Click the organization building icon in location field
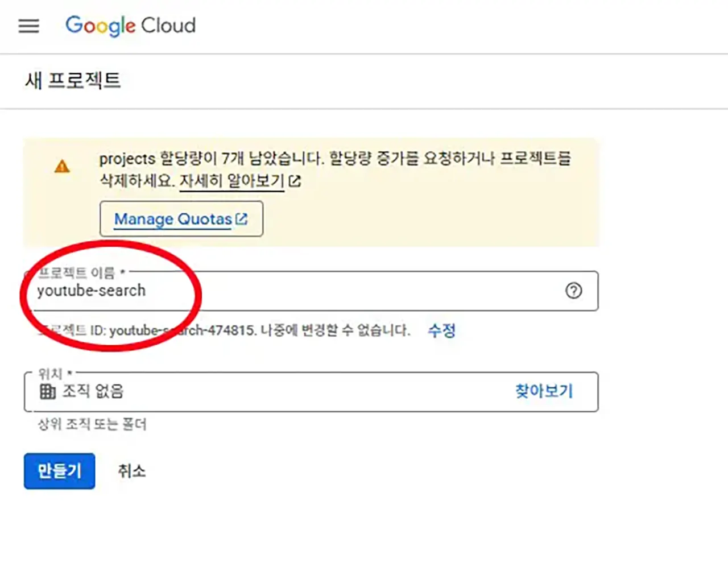 pyautogui.click(x=47, y=391)
